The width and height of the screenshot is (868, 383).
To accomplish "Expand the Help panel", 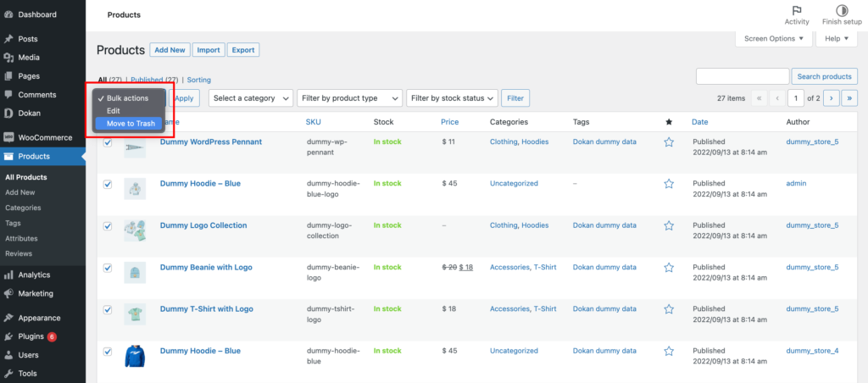I will 837,39.
